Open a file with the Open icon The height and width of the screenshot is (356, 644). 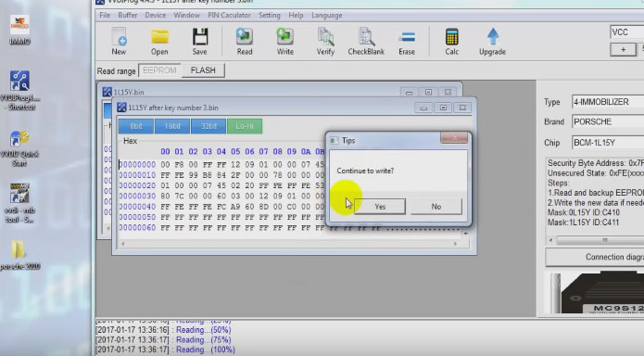[159, 41]
